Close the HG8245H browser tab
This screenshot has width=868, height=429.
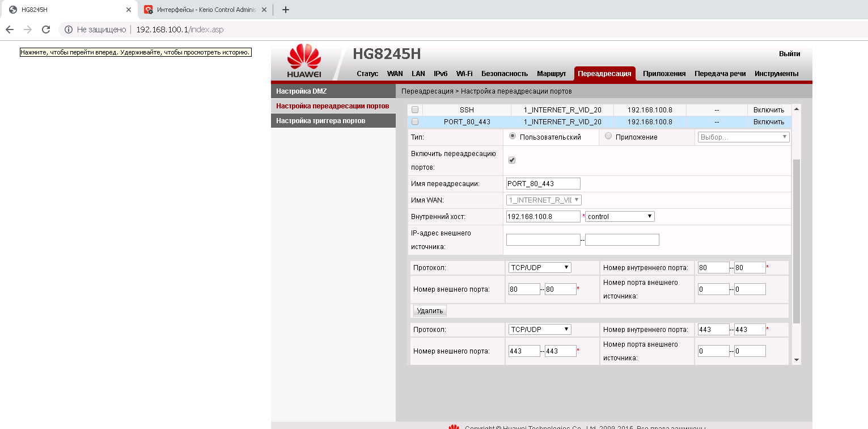point(129,10)
